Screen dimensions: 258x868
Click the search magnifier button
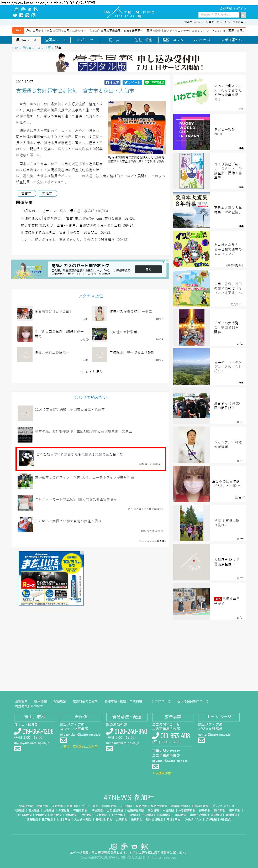tap(243, 15)
